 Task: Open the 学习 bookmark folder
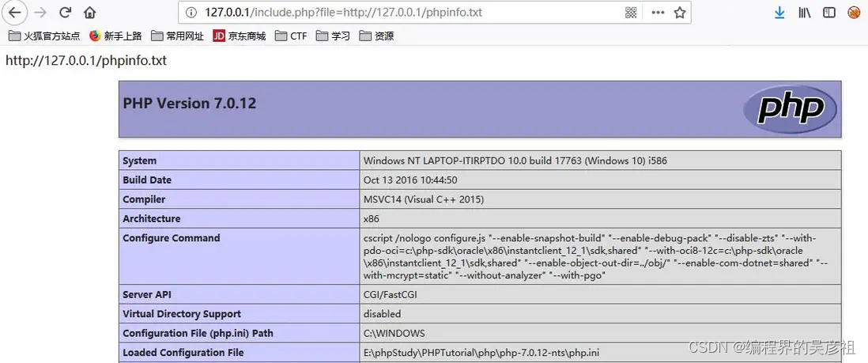point(334,36)
